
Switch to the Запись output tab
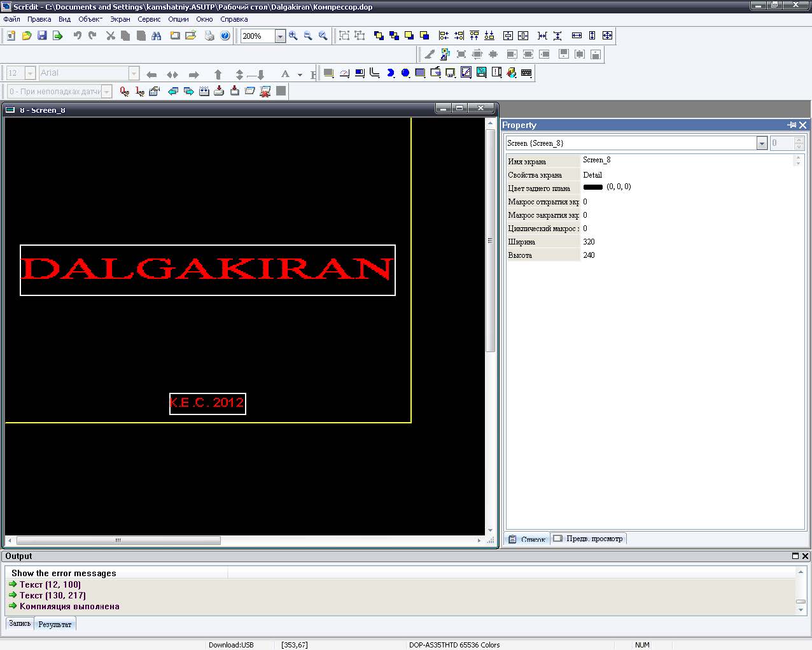20,624
